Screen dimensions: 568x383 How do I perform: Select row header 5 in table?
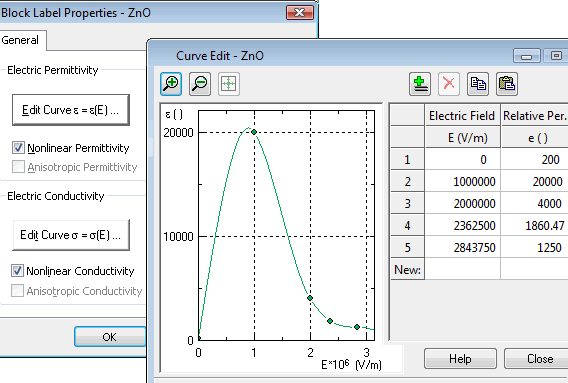tap(407, 247)
